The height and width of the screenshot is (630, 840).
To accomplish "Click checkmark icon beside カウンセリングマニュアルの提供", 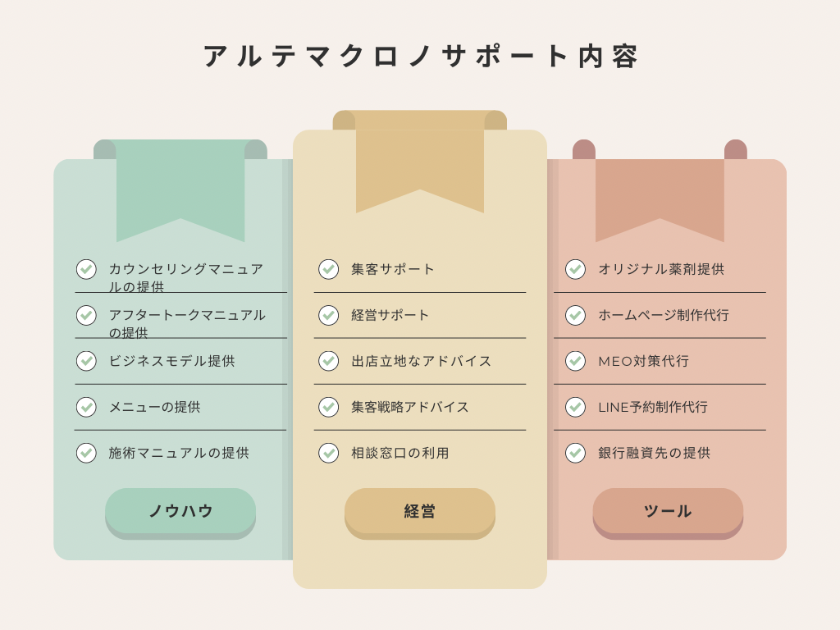I will 86,269.
